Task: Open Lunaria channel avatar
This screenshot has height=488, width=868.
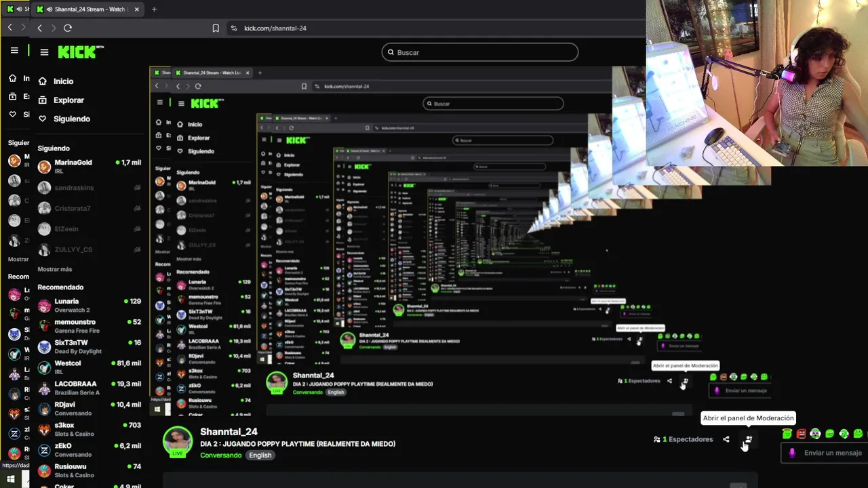Action: 44,306
